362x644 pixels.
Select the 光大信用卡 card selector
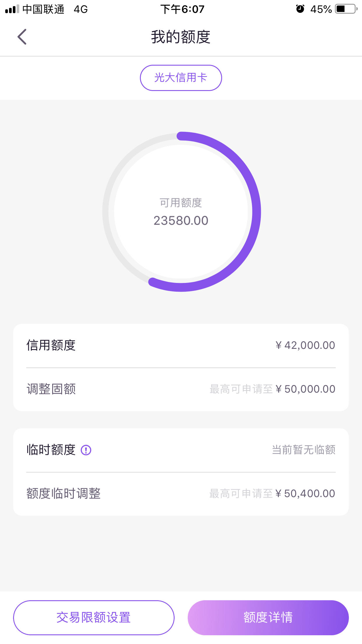pos(181,78)
